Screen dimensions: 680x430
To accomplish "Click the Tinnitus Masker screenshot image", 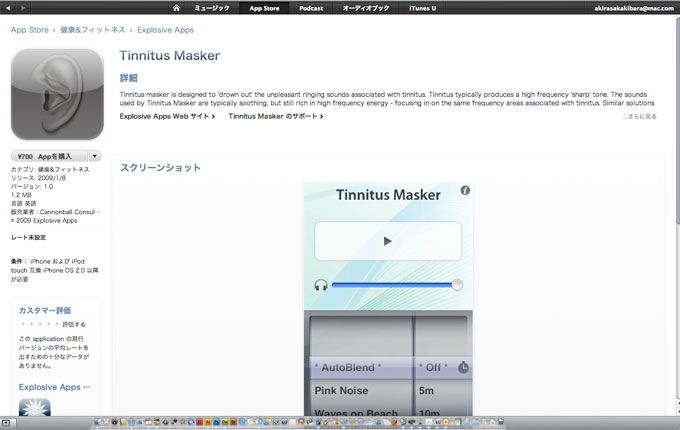I will point(388,299).
